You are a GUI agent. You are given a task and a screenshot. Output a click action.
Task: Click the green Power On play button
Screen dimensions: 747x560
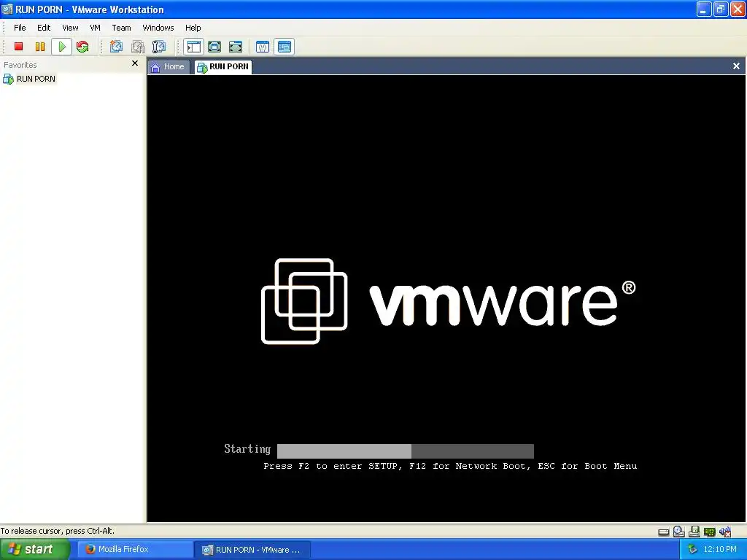(61, 47)
